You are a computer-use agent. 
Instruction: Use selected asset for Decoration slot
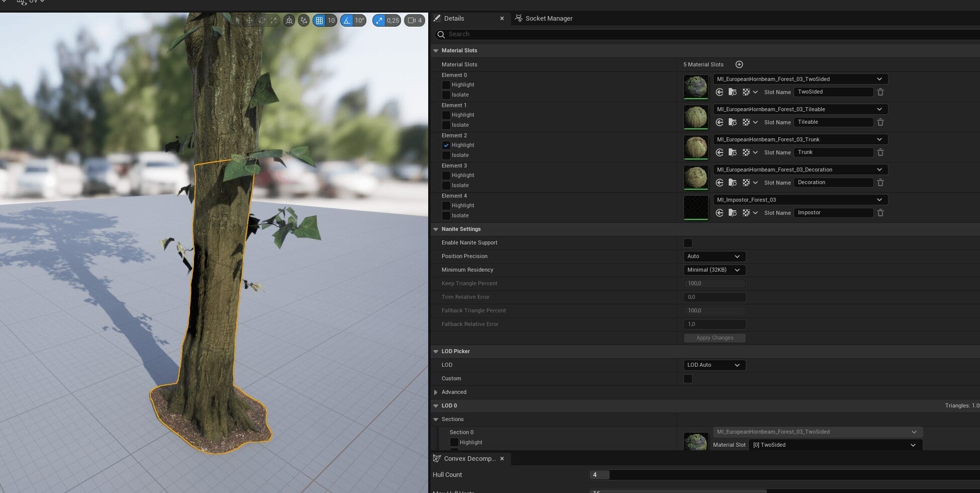coord(719,183)
